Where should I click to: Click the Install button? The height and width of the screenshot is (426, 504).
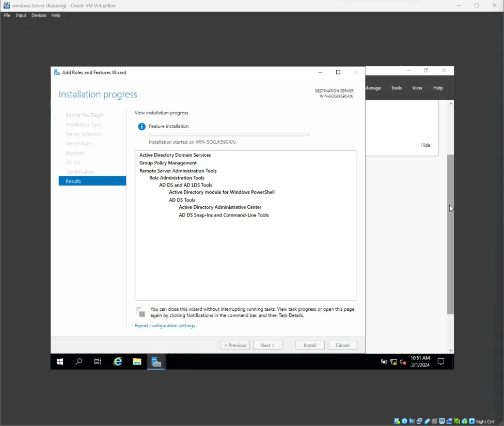click(310, 345)
